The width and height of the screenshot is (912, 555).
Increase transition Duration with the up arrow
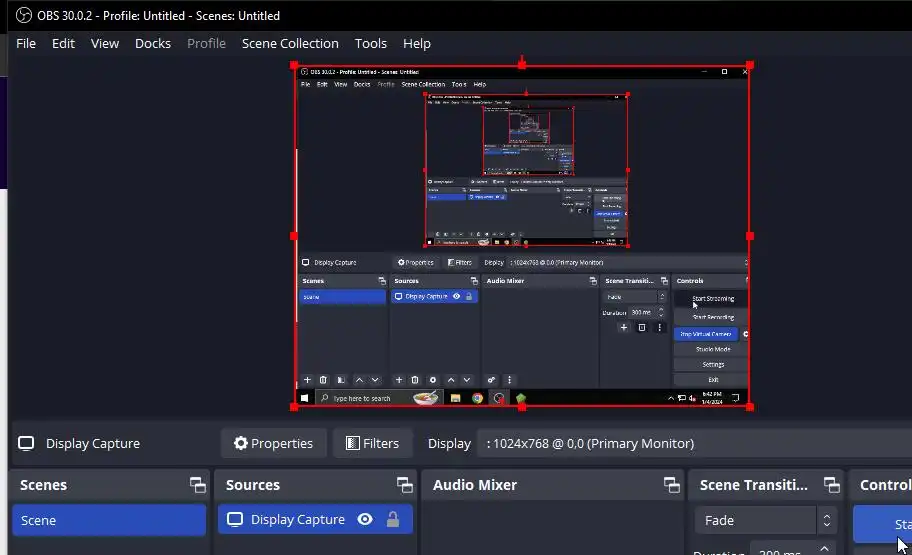coord(824,548)
